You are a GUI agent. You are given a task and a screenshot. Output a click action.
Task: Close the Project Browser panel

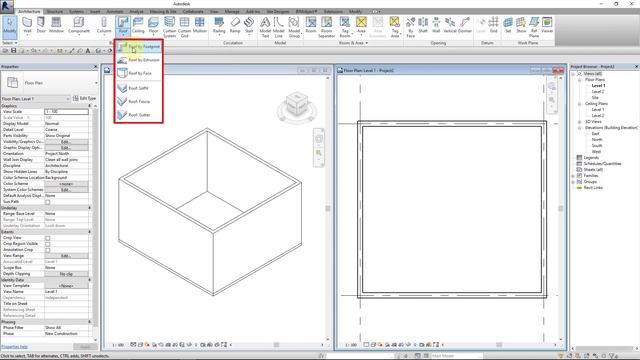point(636,67)
